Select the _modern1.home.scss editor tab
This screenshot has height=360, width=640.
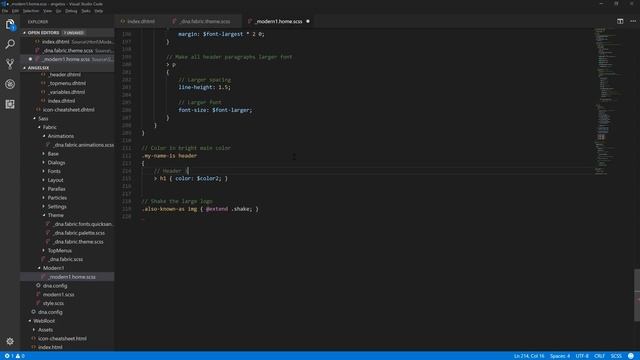coord(278,21)
